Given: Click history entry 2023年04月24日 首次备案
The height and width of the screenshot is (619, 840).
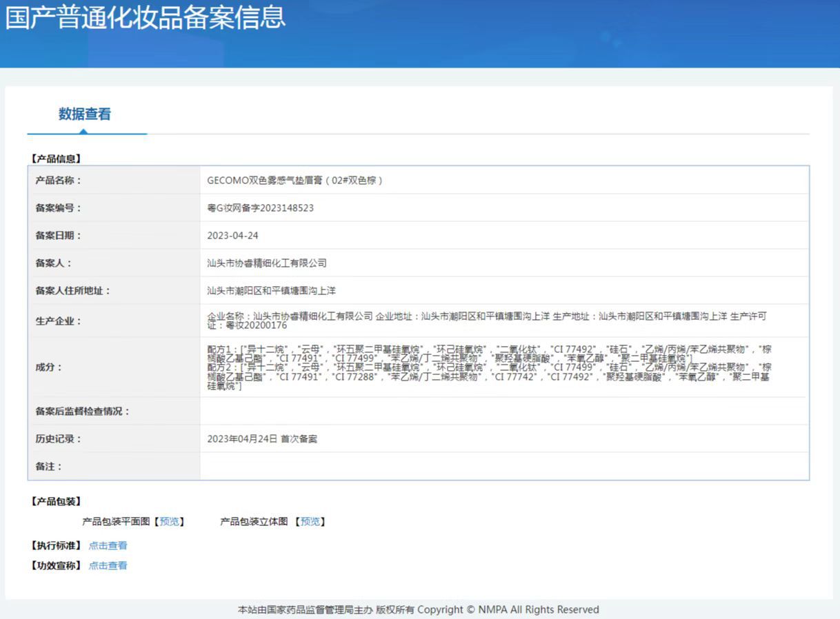Looking at the screenshot, I should pyautogui.click(x=262, y=438).
